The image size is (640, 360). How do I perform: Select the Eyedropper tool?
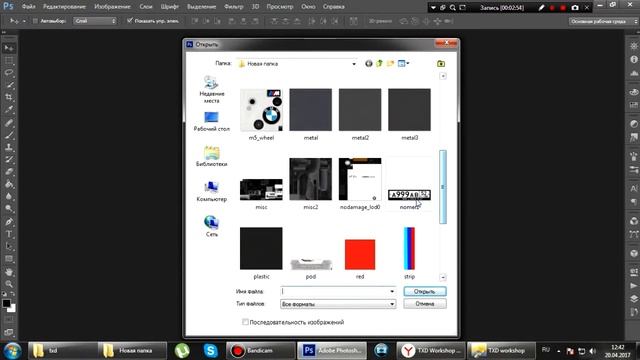pyautogui.click(x=9, y=110)
